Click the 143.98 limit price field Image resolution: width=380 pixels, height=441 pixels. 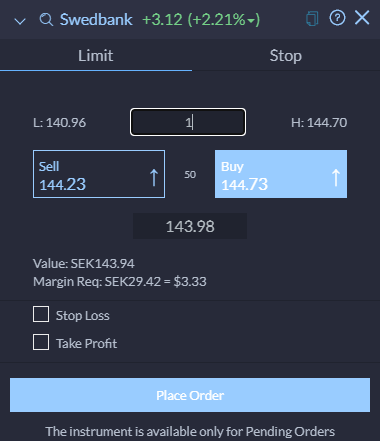pos(190,226)
